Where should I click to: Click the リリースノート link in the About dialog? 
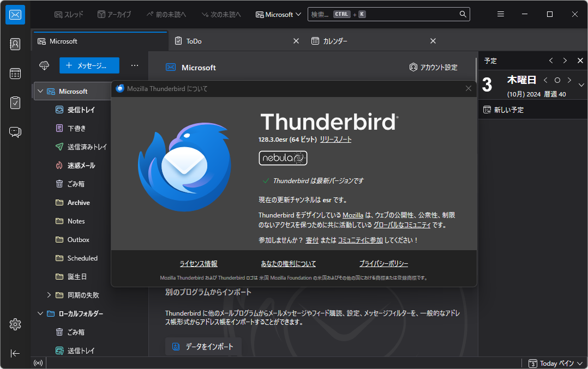[x=335, y=139]
